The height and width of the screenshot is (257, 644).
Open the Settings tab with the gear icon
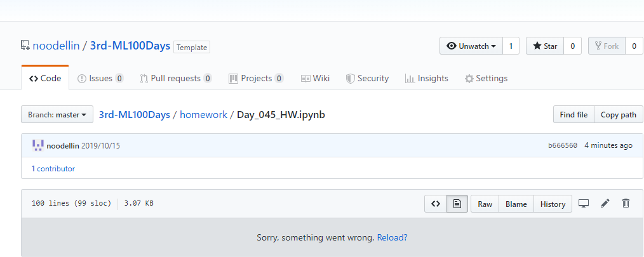point(486,78)
